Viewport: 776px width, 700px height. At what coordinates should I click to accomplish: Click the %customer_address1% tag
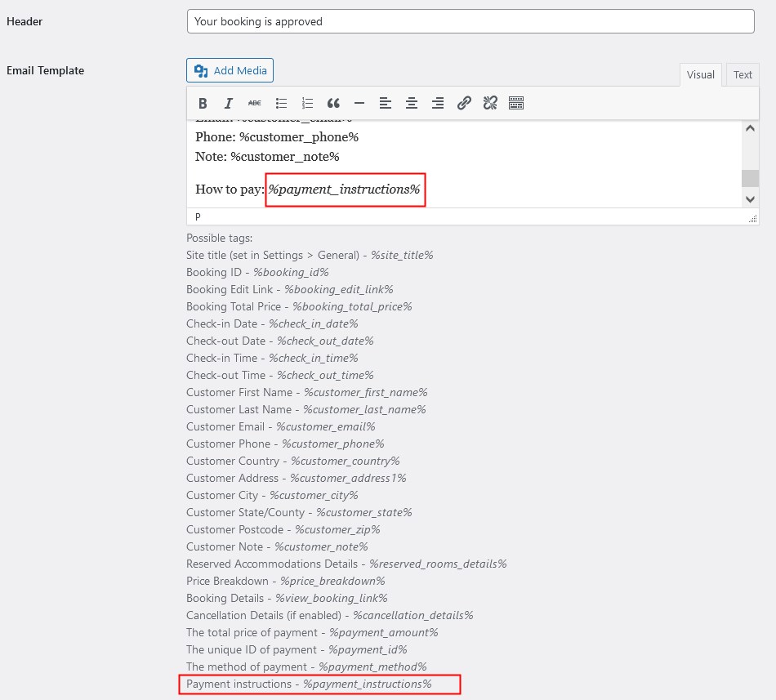348,479
